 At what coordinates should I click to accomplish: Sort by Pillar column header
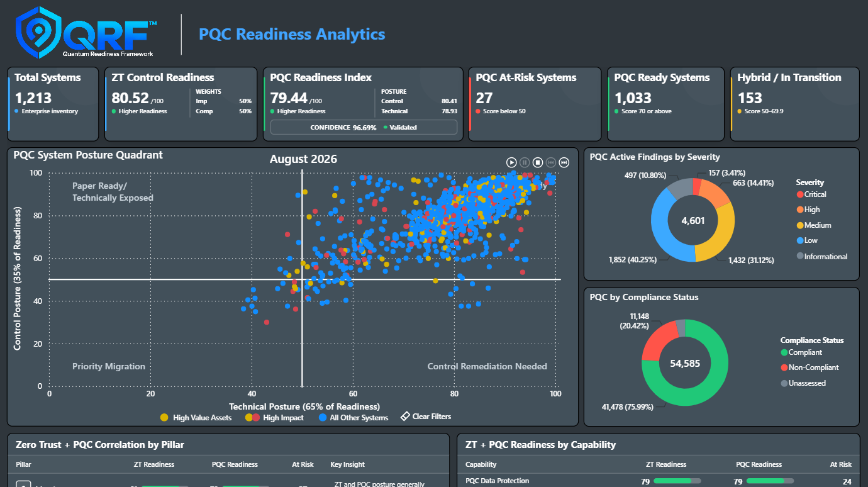click(x=23, y=464)
